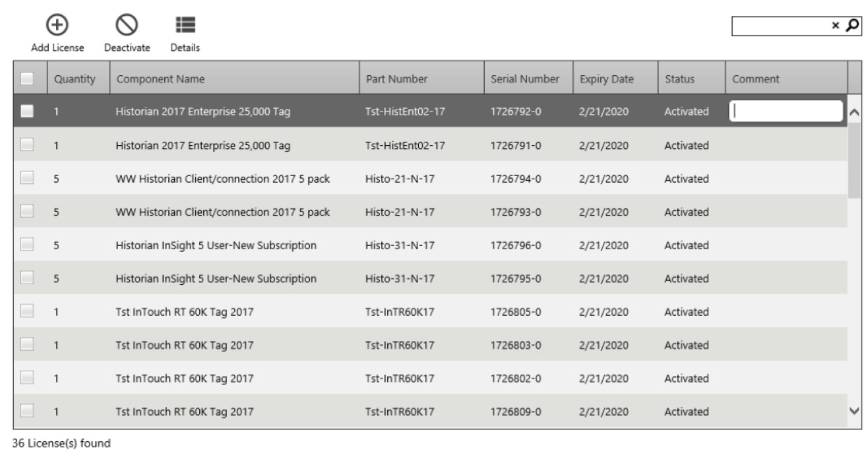Open license Details list icon

pyautogui.click(x=185, y=25)
